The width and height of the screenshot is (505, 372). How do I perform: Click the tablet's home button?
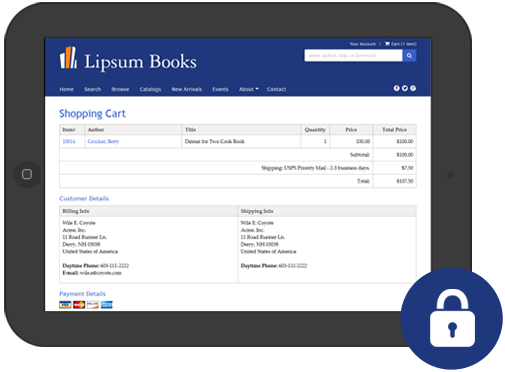[x=27, y=174]
